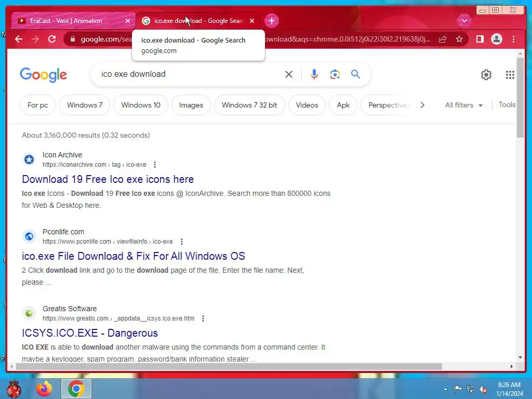This screenshot has width=532, height=399.
Task: Select the ico.exe download Google Search tab
Action: (x=198, y=21)
